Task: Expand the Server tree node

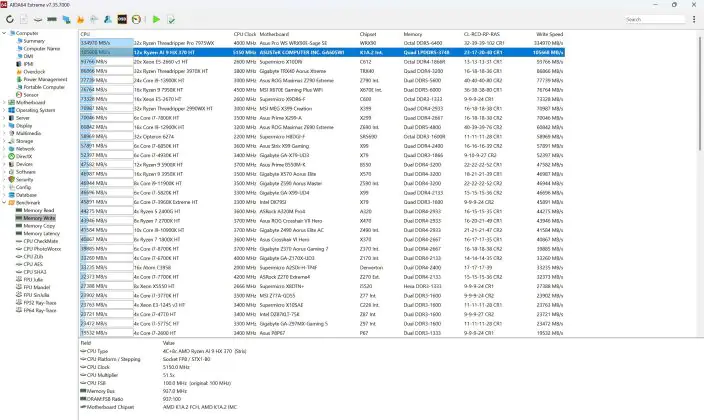Action: pos(4,118)
